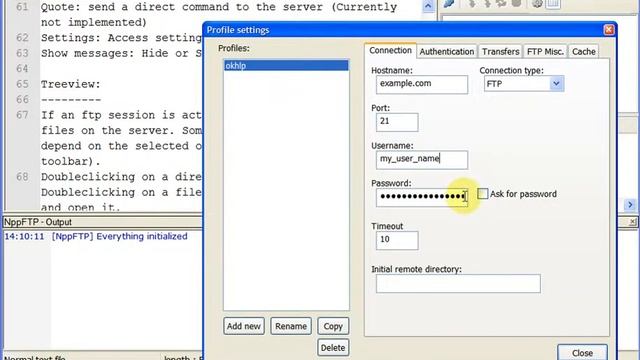Click the Username input field
The width and height of the screenshot is (640, 360).
pos(422,160)
